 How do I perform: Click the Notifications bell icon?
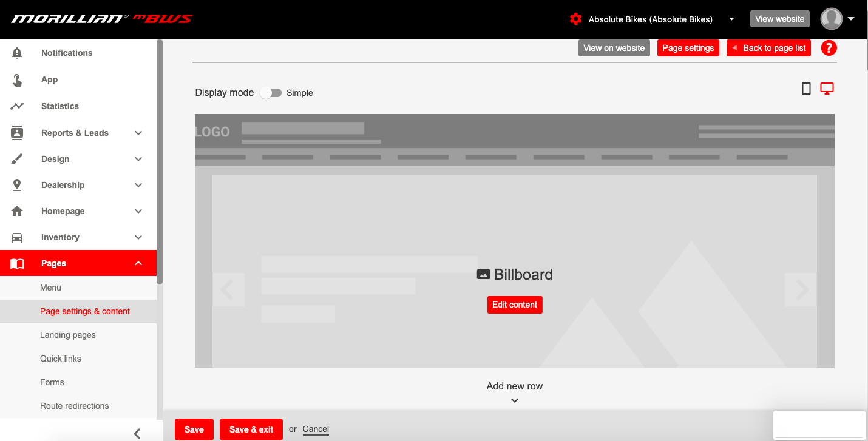pyautogui.click(x=17, y=53)
